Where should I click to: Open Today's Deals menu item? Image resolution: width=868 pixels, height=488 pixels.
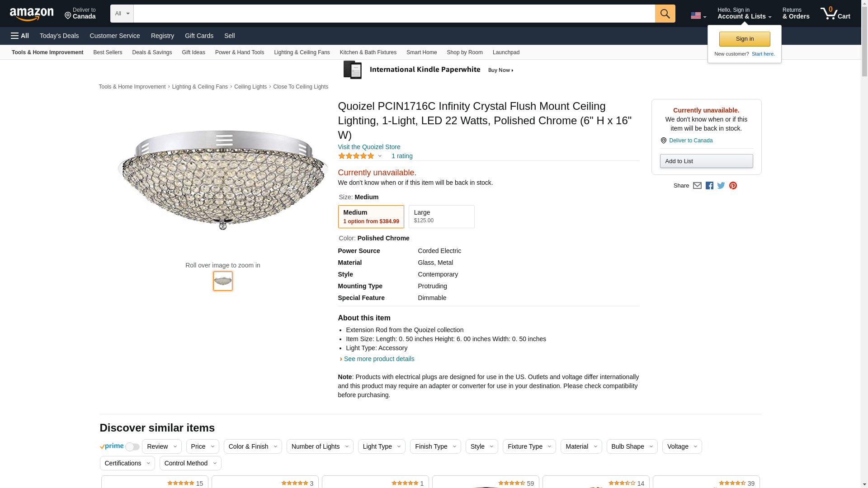59,36
